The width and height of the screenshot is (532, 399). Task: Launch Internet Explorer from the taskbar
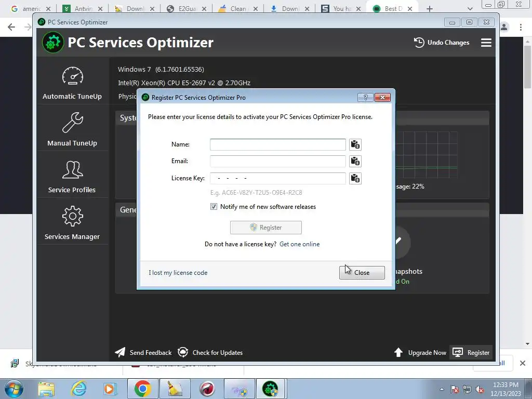click(x=79, y=389)
